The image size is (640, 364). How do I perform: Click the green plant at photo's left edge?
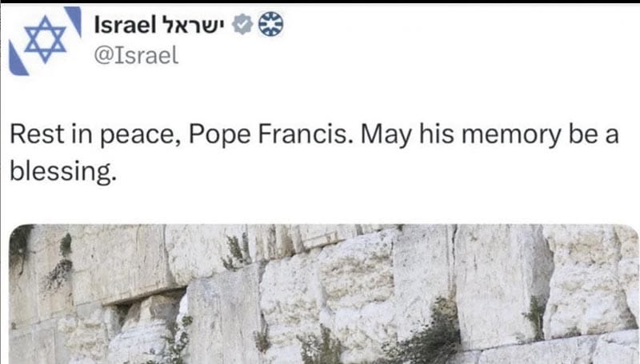(x=22, y=244)
